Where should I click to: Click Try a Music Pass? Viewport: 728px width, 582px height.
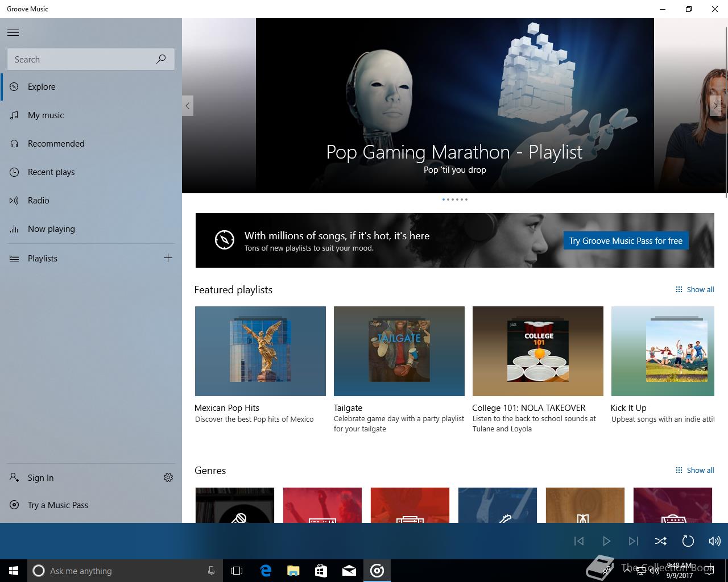click(x=91, y=505)
